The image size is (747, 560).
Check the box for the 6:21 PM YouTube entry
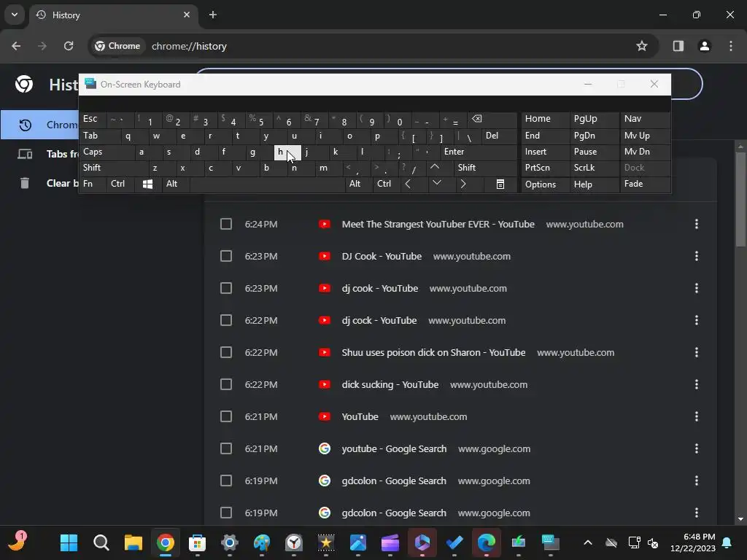(x=226, y=416)
